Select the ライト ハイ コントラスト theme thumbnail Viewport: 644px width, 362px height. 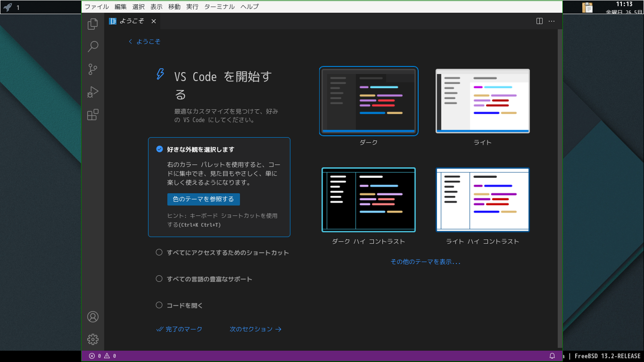(x=482, y=200)
